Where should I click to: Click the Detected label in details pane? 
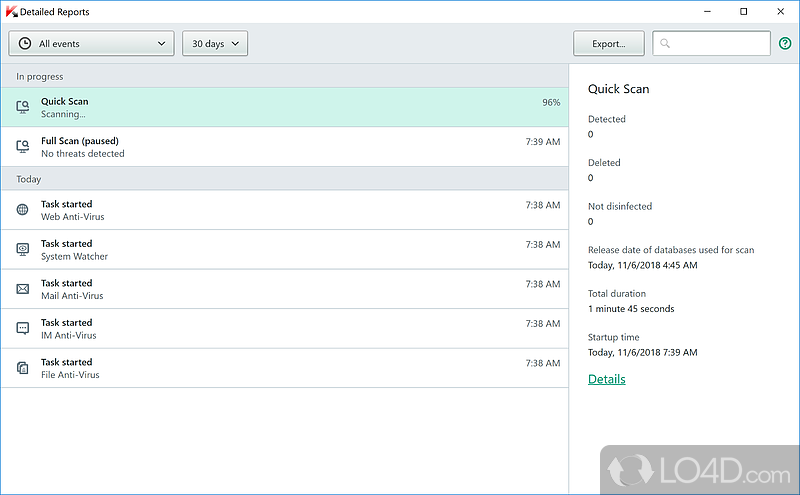(607, 119)
